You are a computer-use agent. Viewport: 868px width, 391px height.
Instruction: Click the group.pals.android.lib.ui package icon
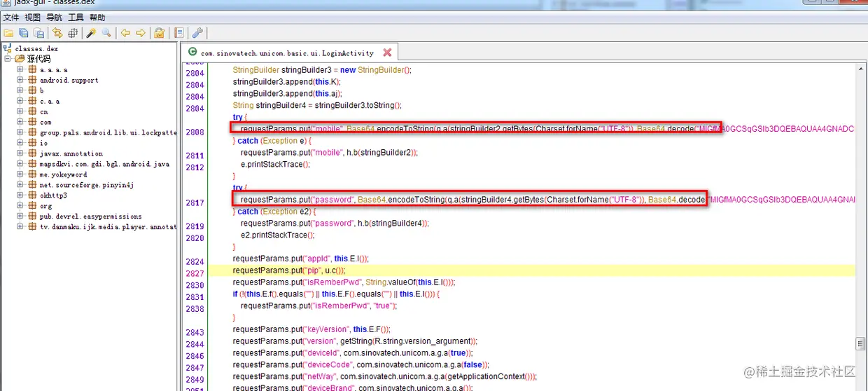pyautogui.click(x=31, y=132)
